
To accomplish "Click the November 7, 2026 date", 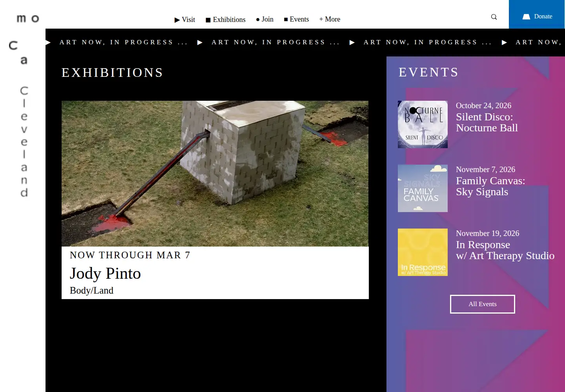I will coord(485,169).
